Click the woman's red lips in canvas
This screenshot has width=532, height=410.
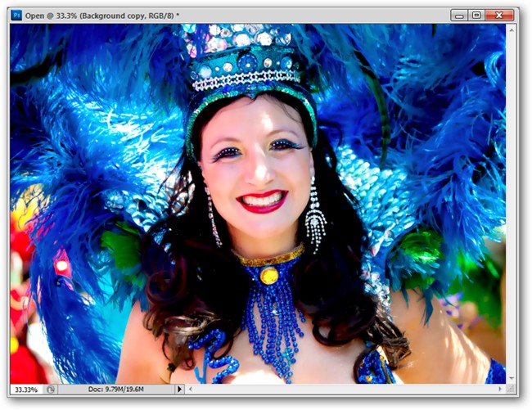tap(262, 201)
